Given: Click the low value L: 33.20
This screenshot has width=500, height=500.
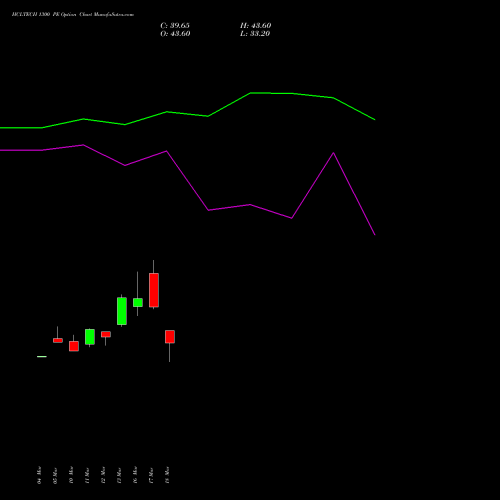Looking at the screenshot, I should 255,34.
